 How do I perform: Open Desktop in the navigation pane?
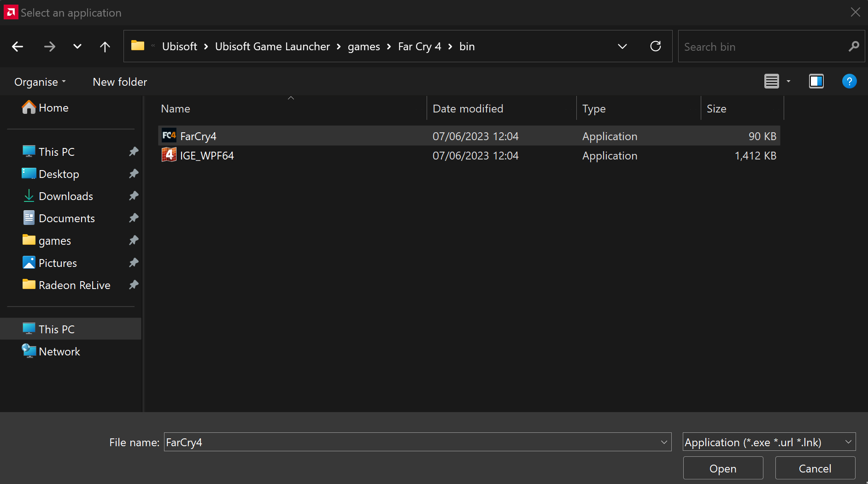pos(51,174)
